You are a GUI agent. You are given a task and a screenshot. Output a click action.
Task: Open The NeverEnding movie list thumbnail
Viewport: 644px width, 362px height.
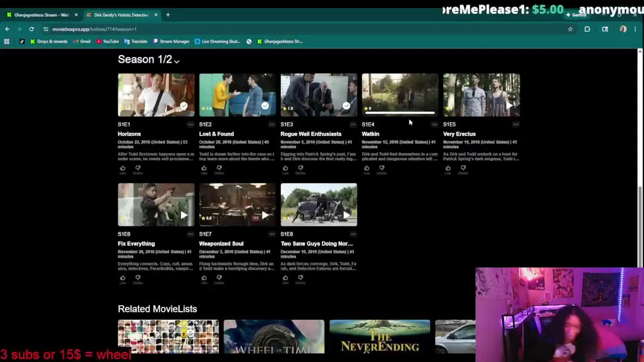pos(380,337)
